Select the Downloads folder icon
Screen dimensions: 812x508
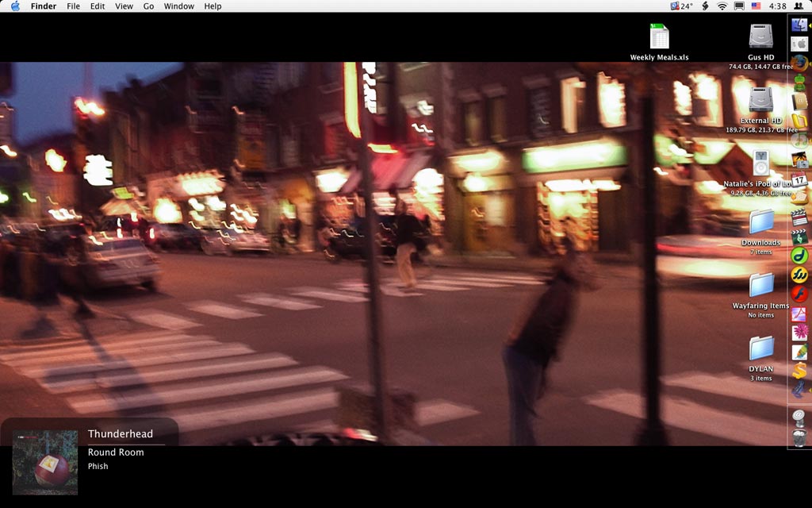click(760, 222)
